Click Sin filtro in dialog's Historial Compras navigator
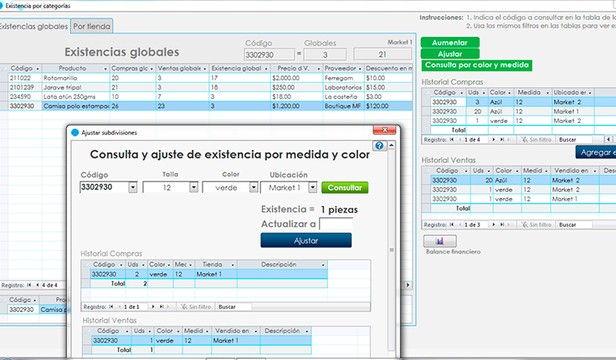This screenshot has height=360, width=616. pos(196,307)
